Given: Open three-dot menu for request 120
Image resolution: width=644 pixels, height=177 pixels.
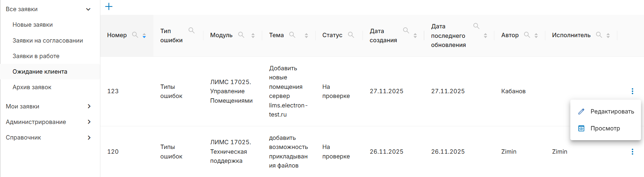Looking at the screenshot, I should (x=632, y=152).
